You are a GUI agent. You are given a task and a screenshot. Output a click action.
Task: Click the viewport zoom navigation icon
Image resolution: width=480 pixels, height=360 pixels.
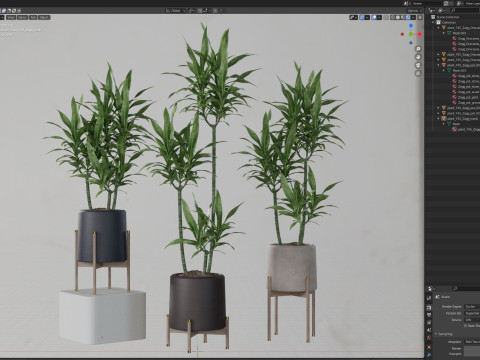[x=418, y=49]
